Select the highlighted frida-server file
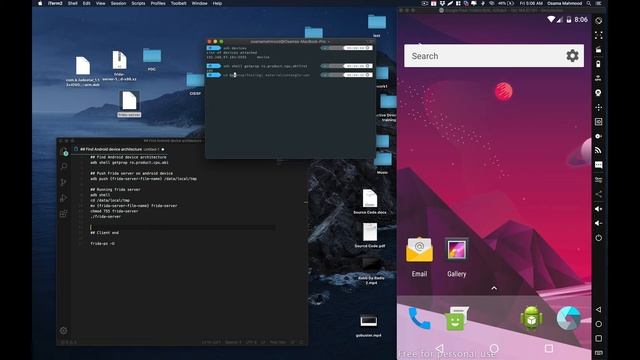The height and width of the screenshot is (360, 640). [129, 104]
